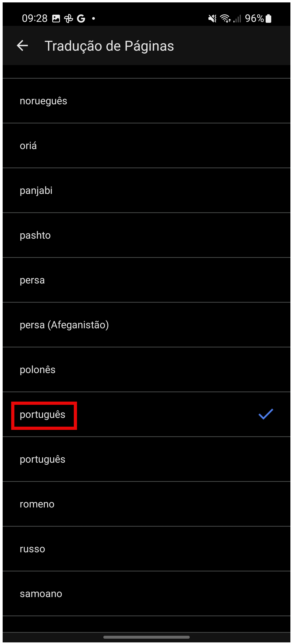Tap the Google G status icon
This screenshot has height=644, width=292.
tap(81, 18)
